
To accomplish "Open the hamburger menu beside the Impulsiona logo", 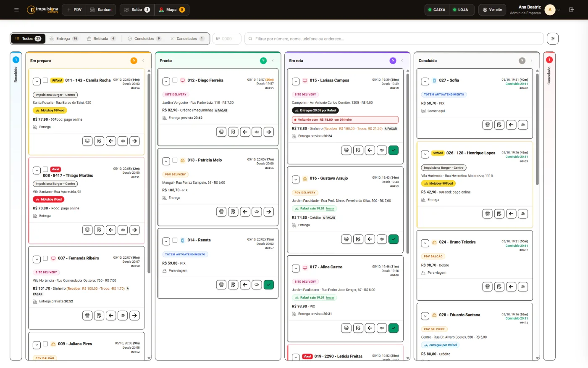I will click(x=16, y=10).
